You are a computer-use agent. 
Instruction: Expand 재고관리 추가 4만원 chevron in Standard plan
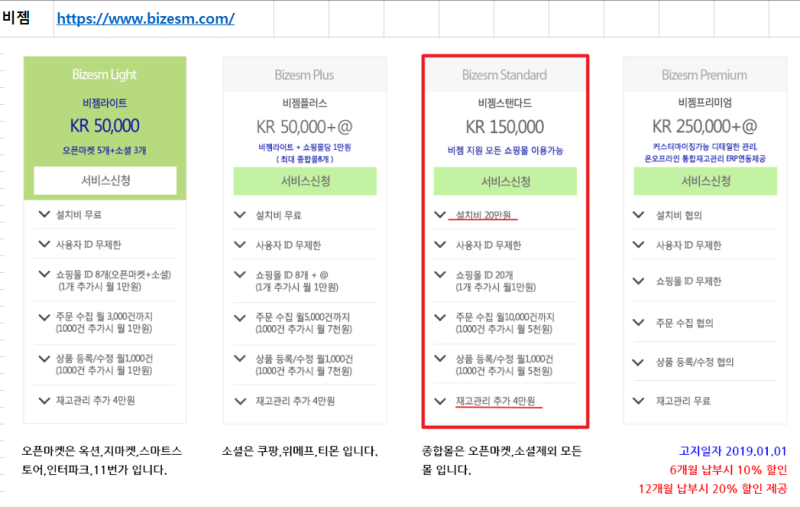[440, 401]
